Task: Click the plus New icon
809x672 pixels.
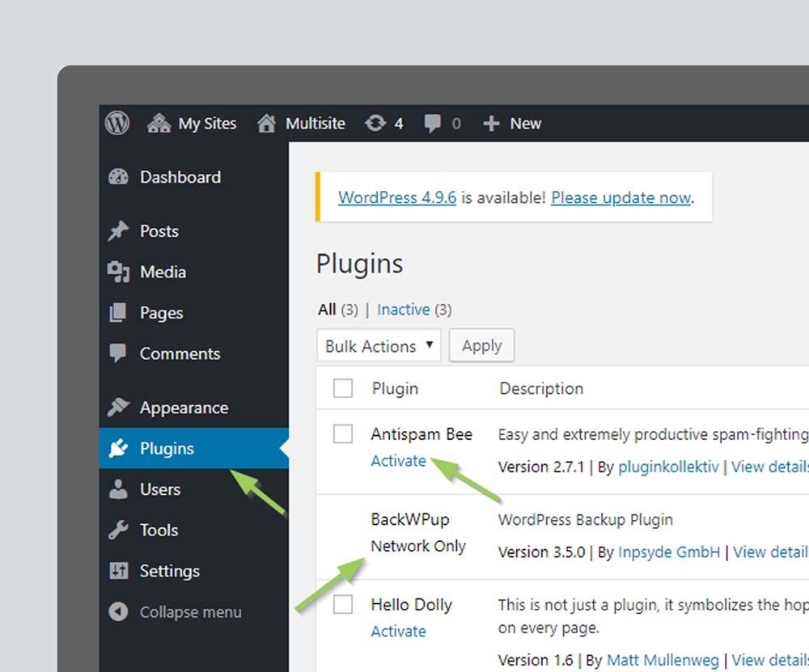Action: (491, 123)
